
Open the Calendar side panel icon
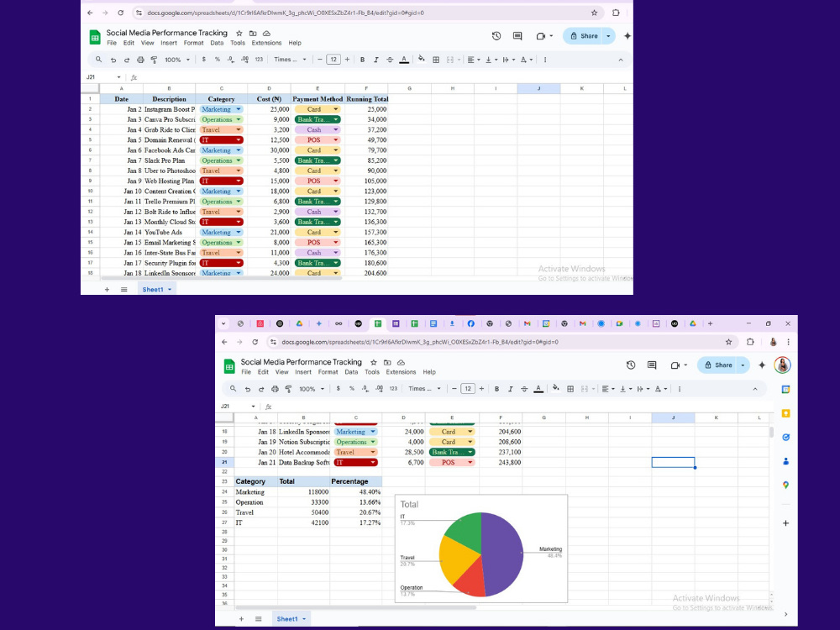[785, 390]
